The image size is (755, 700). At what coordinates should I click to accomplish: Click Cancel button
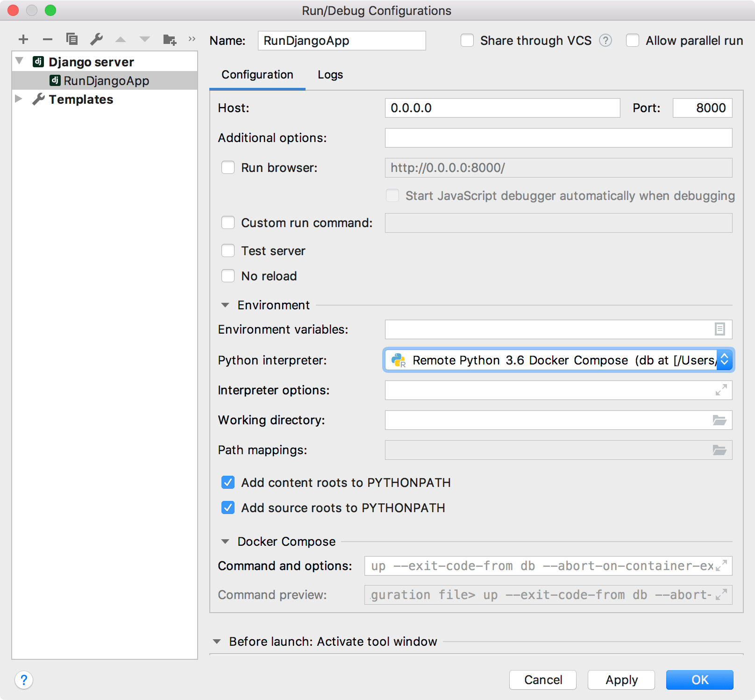543,680
